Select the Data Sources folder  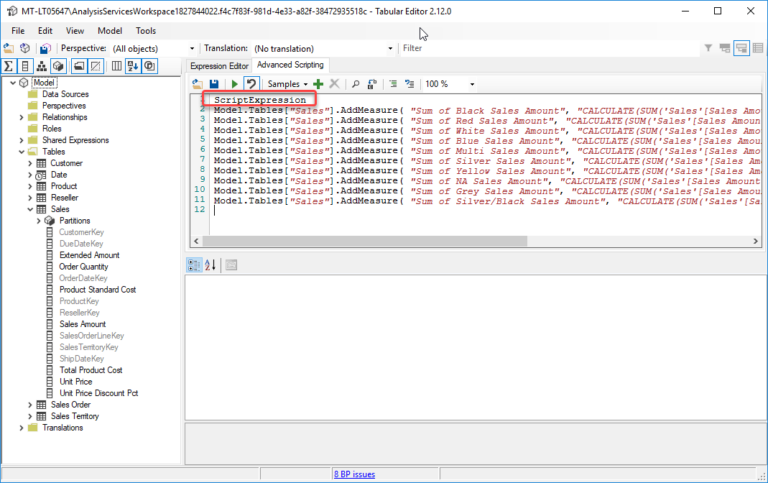click(65, 94)
